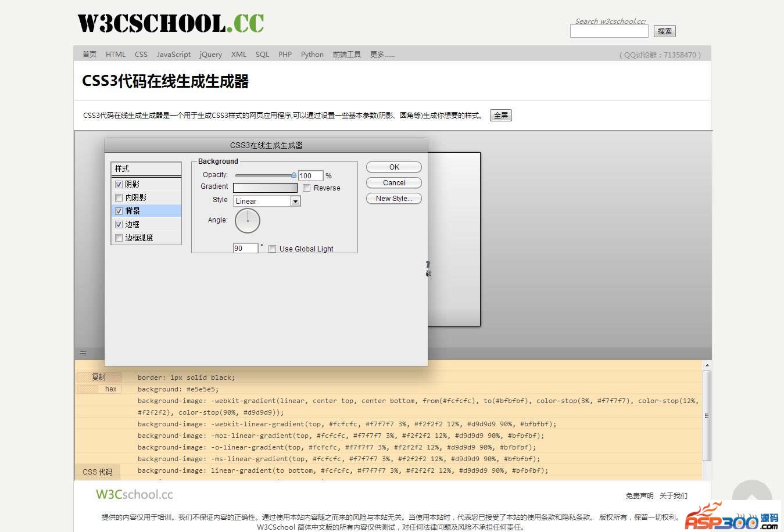The image size is (784, 532).
Task: Click the dialog title bar CSS3在线生成生成器
Action: tap(266, 145)
